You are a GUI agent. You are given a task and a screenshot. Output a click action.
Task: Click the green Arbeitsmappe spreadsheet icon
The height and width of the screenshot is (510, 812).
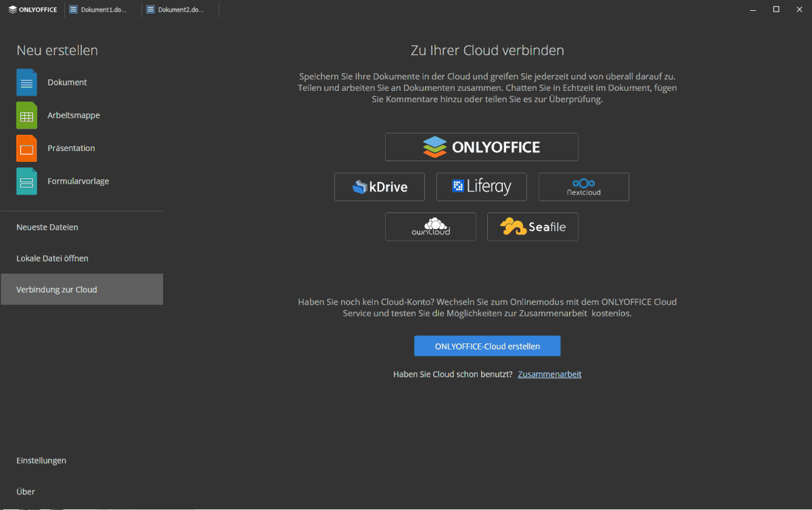(26, 116)
